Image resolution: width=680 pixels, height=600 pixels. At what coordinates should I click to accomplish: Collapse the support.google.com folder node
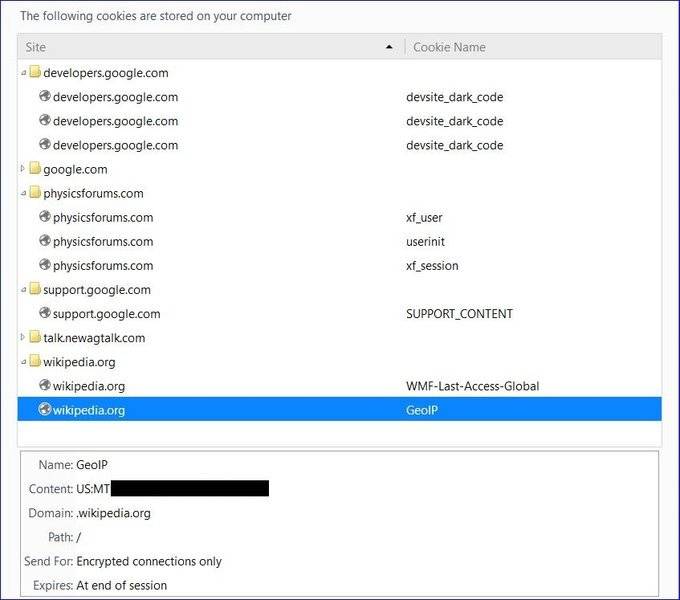pos(23,290)
